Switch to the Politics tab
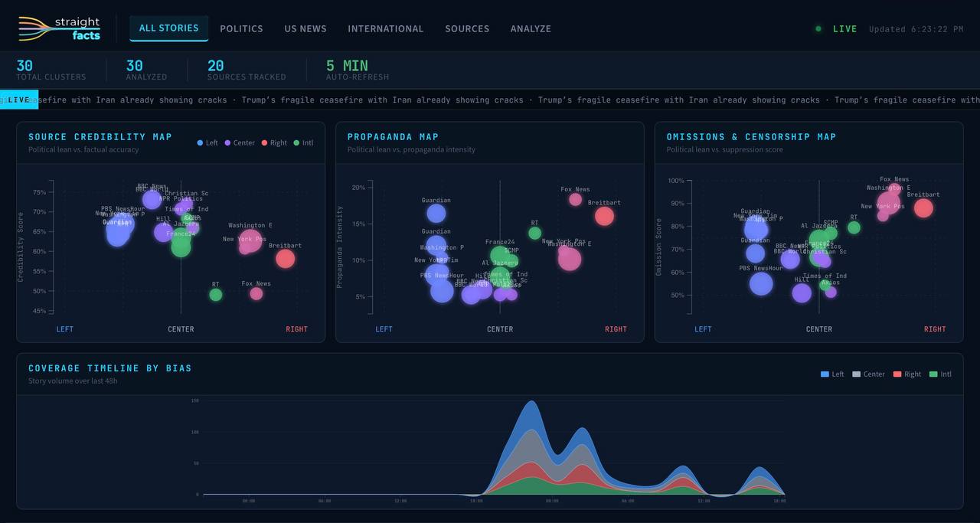 click(241, 29)
